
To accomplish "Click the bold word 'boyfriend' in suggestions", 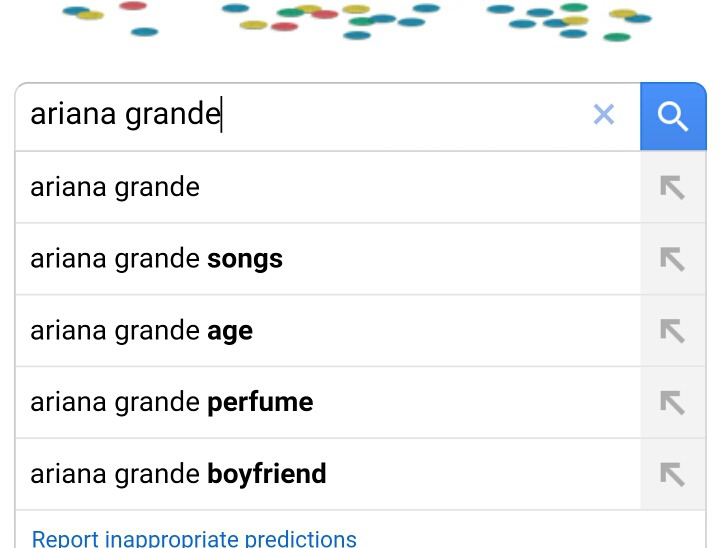I will click(x=267, y=475).
